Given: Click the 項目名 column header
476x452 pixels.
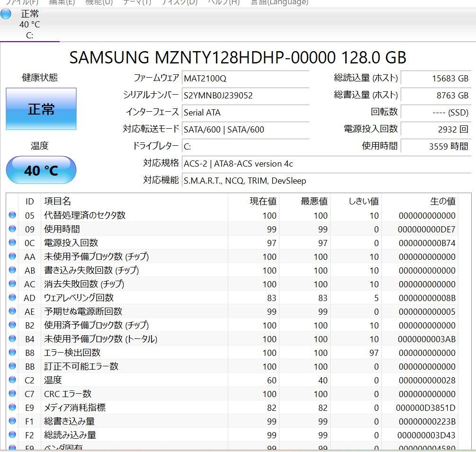Looking at the screenshot, I should pyautogui.click(x=58, y=201).
